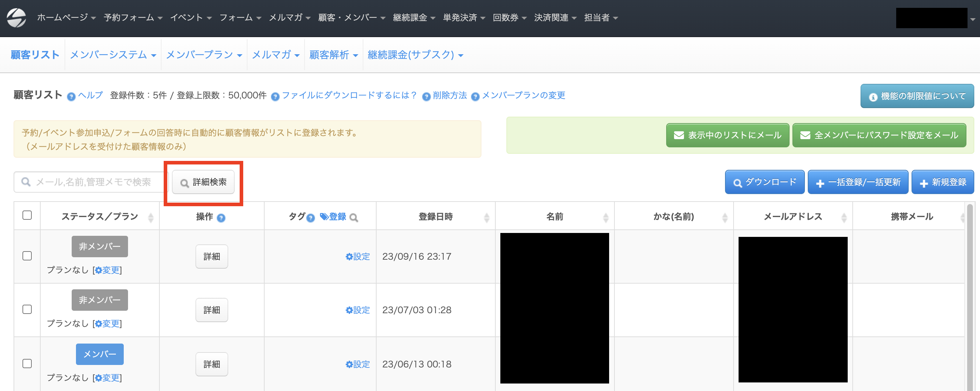980x391 pixels.
Task: Click gear 変更 link in second row
Action: [107, 324]
